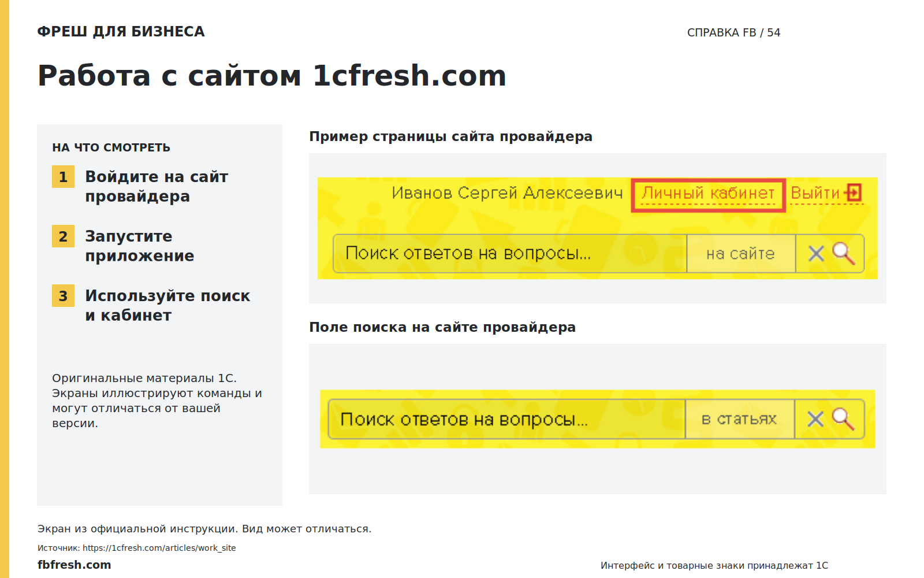Open the 'на сайте' search scope selector
This screenshot has height=578, width=924.
click(741, 253)
